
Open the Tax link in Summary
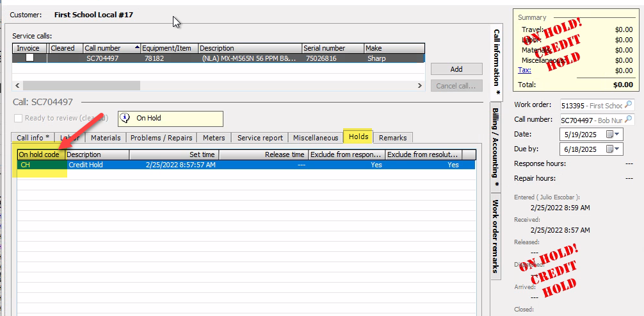coord(524,70)
